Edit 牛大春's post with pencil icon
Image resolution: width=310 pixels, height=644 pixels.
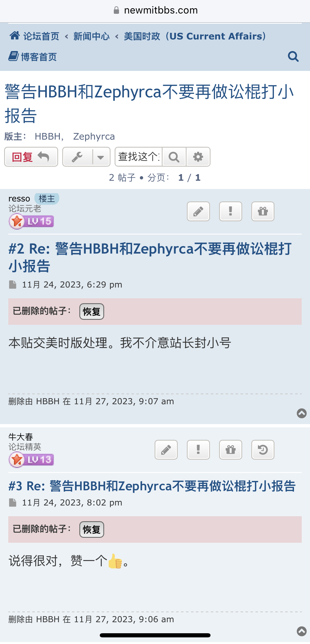pyautogui.click(x=166, y=450)
